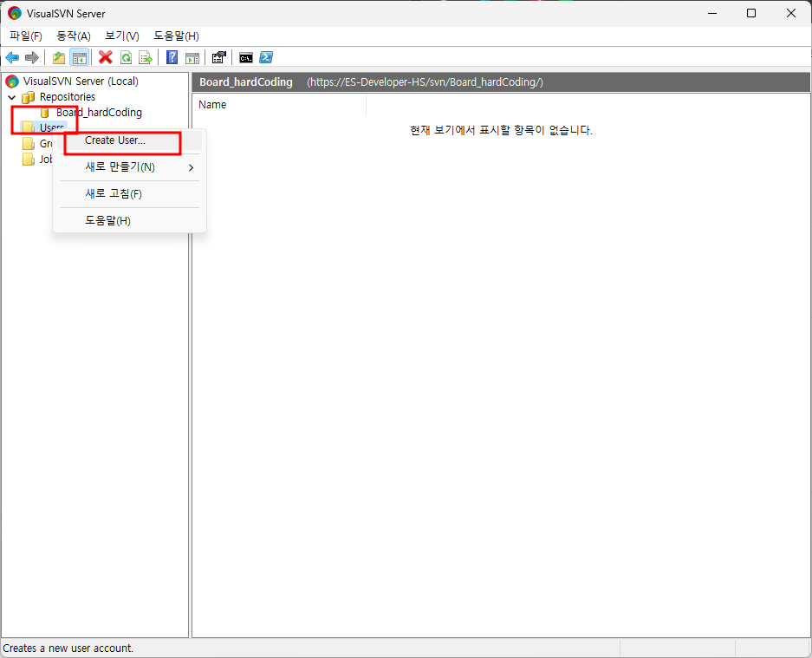
Task: Click the VisualSVN logo in title bar
Action: click(x=15, y=14)
